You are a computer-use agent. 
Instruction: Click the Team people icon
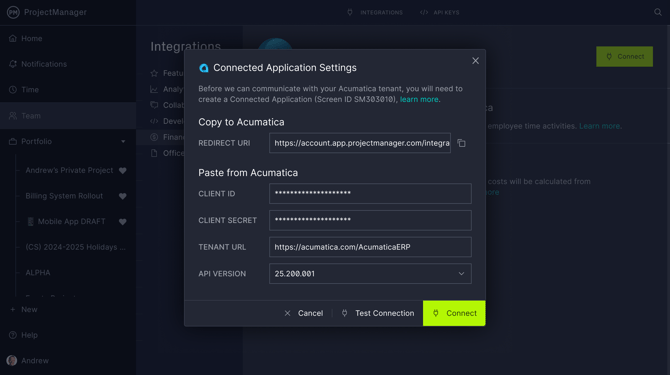coord(13,116)
